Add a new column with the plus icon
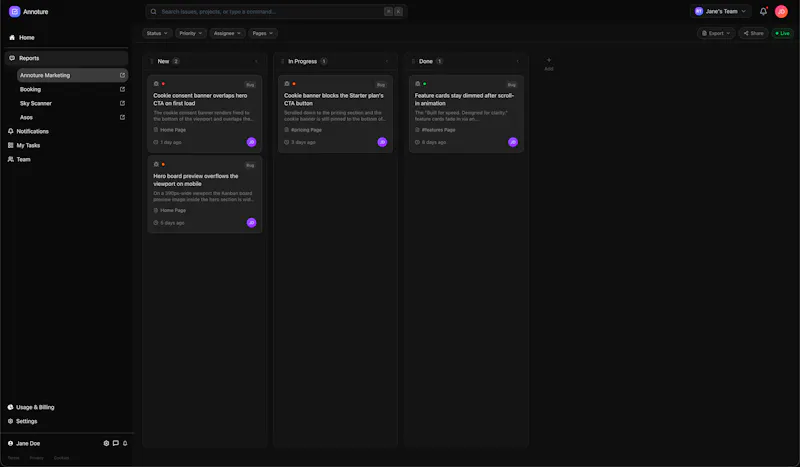The image size is (800, 467). tap(549, 60)
